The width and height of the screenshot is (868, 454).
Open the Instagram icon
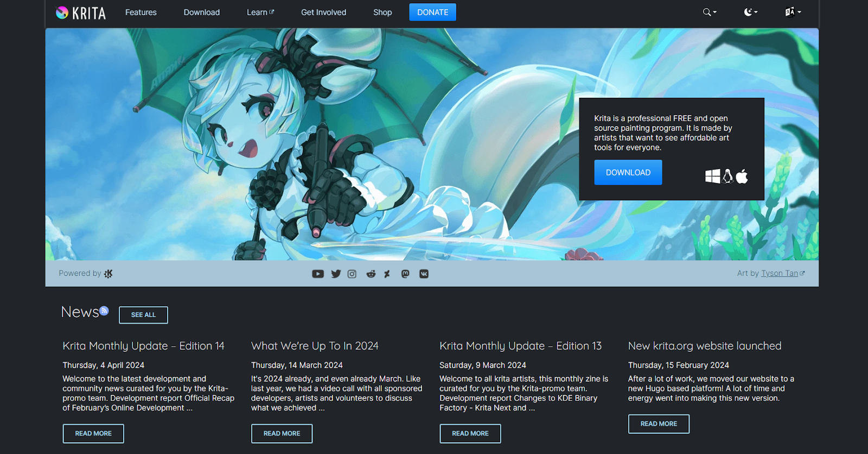pyautogui.click(x=352, y=274)
